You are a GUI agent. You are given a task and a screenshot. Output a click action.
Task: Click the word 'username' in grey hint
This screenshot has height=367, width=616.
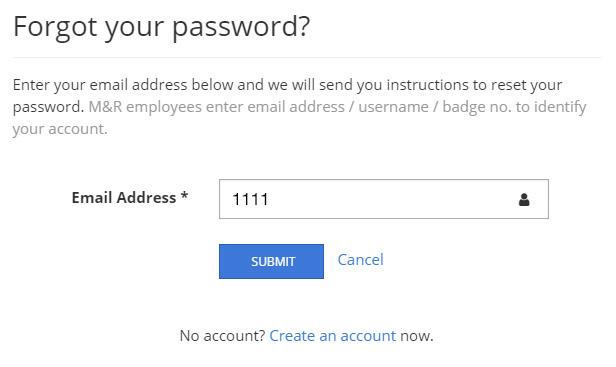pos(393,107)
